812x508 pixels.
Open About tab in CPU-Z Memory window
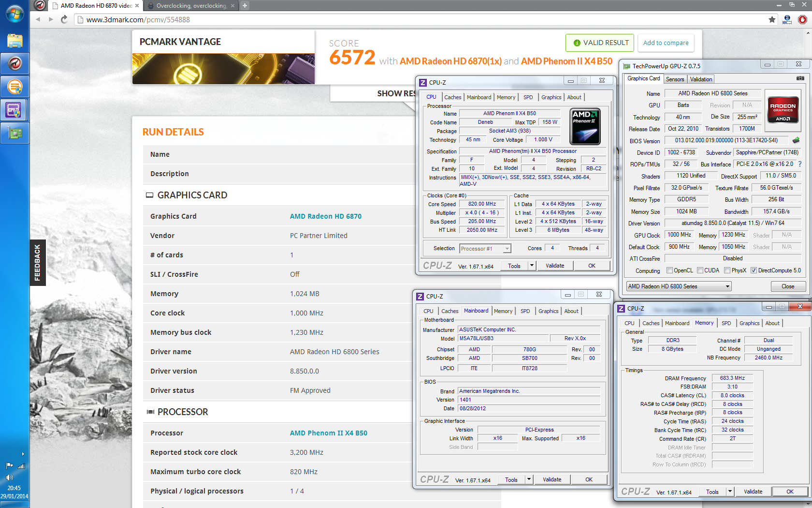(x=772, y=323)
